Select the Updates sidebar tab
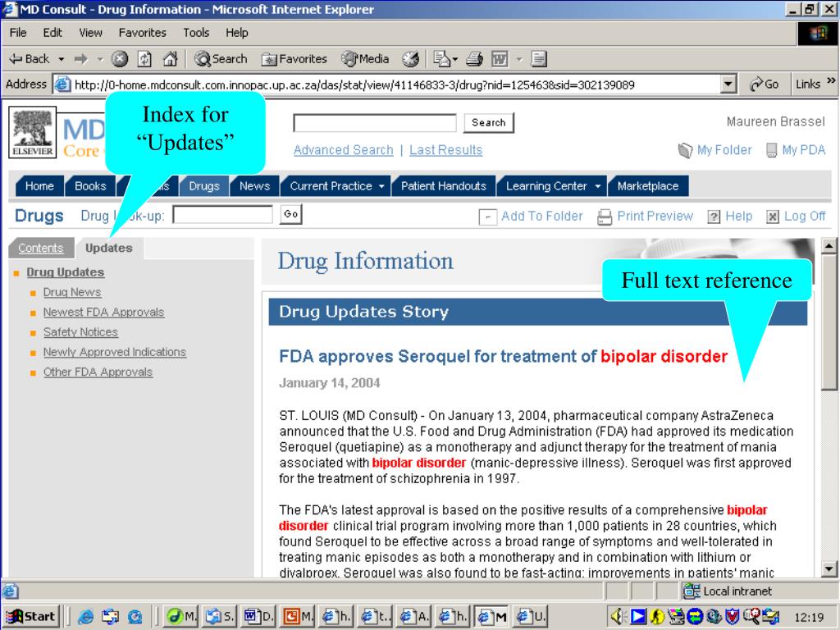Viewport: 840px width, 630px height. click(109, 248)
